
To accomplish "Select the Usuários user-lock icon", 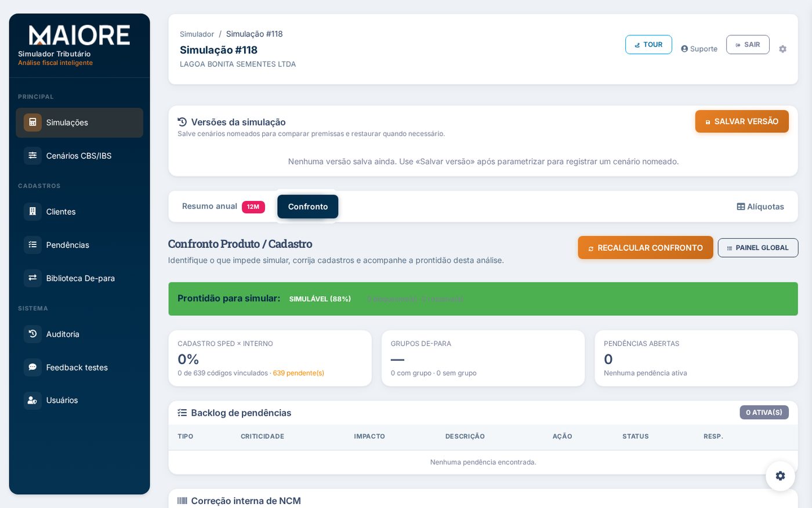I will 32,401.
